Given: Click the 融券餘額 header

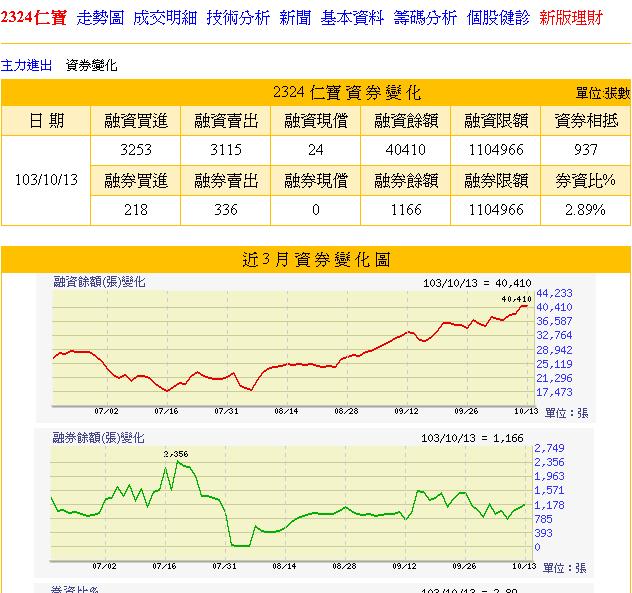Looking at the screenshot, I should (406, 181).
